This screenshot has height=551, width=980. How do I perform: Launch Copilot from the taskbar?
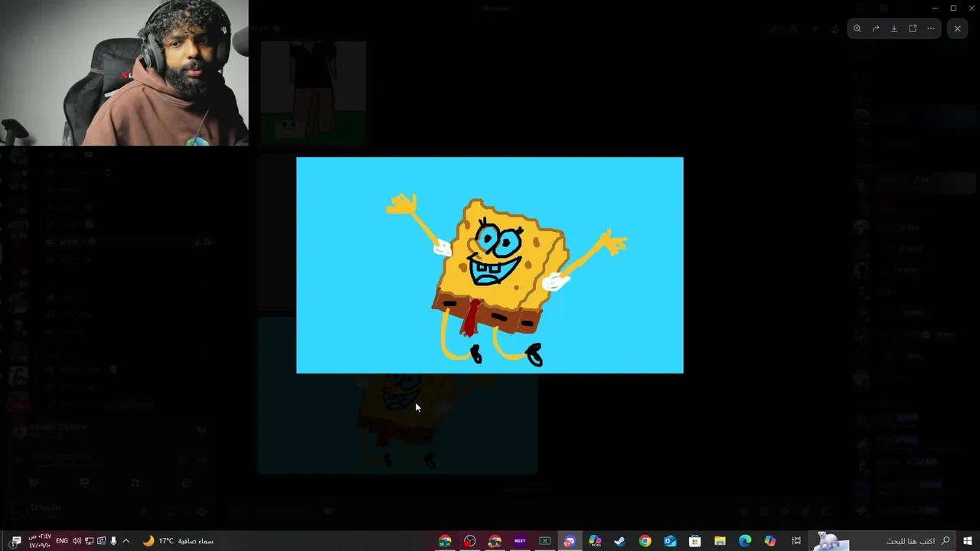[770, 541]
